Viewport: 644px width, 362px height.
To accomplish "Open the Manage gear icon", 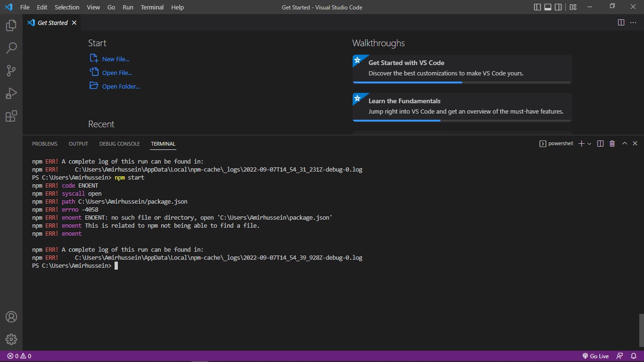I will (x=11, y=339).
